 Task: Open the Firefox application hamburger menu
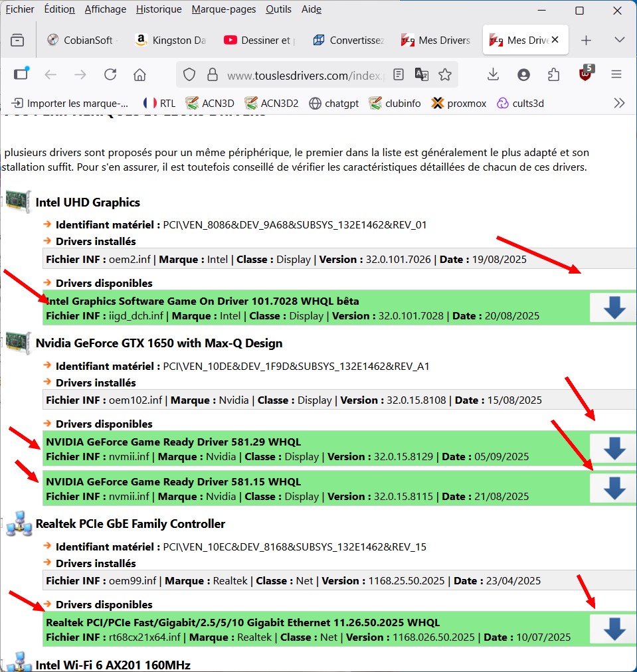(x=616, y=74)
